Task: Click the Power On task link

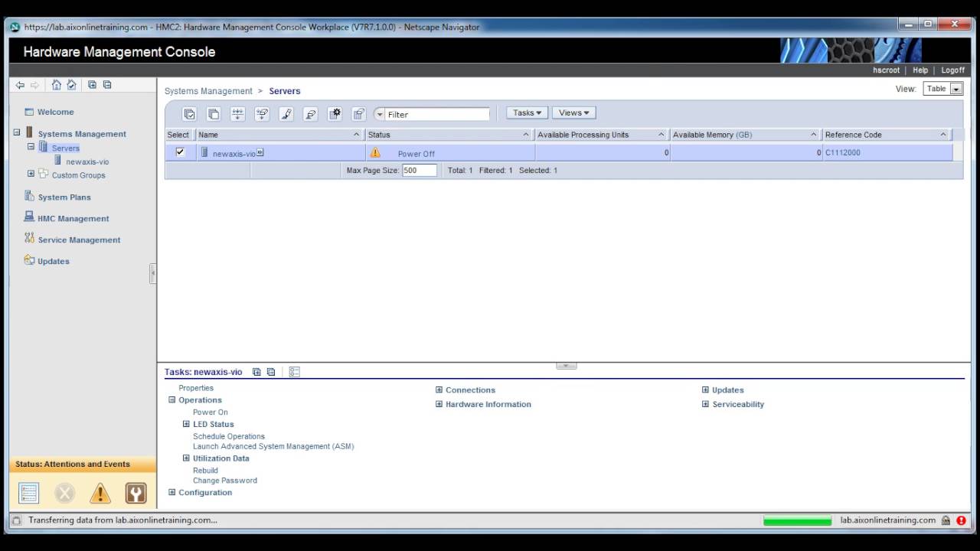Action: [x=211, y=412]
